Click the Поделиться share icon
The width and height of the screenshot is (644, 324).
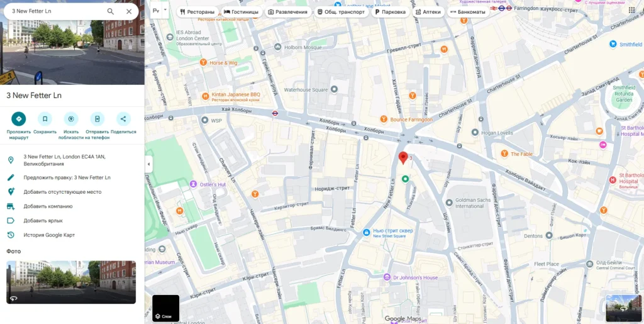pos(123,119)
